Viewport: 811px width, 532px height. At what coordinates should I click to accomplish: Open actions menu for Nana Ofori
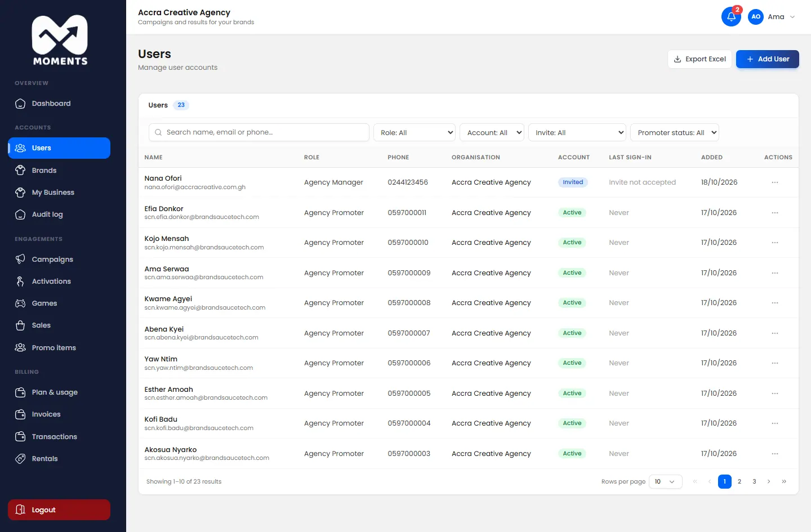click(775, 182)
